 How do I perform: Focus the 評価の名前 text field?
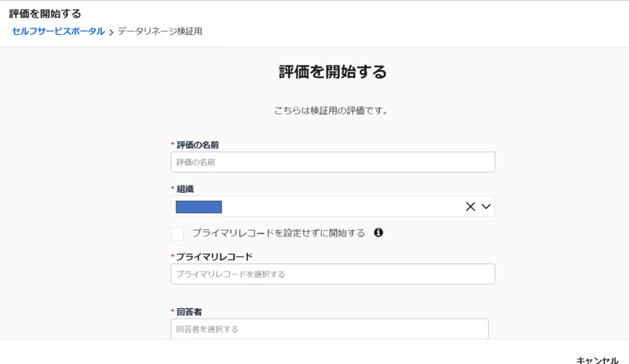click(x=332, y=162)
